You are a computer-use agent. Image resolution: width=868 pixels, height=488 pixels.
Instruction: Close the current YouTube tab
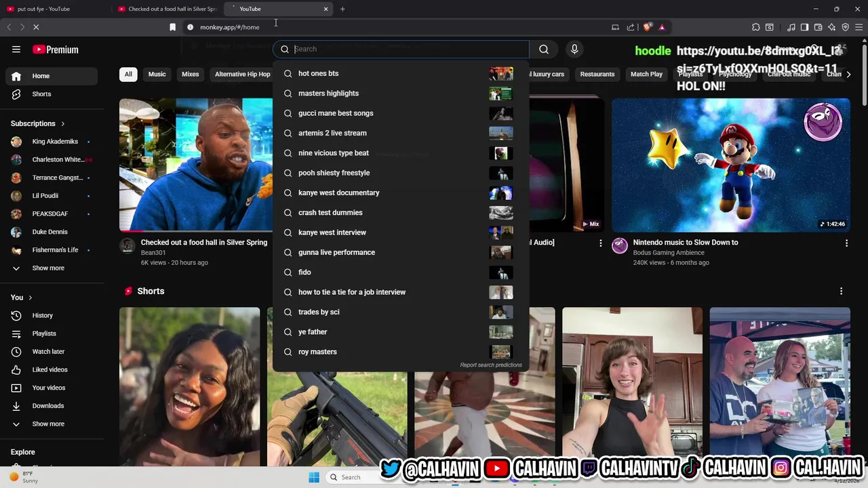pyautogui.click(x=325, y=9)
